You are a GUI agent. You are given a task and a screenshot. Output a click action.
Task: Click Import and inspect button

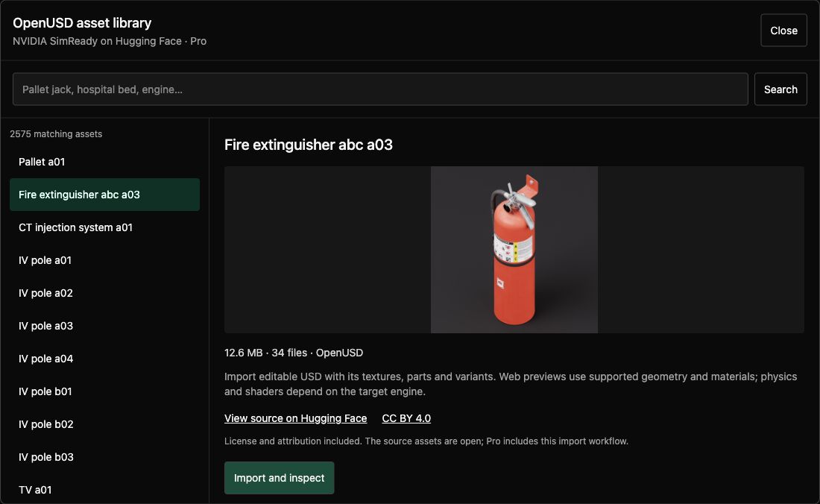280,478
